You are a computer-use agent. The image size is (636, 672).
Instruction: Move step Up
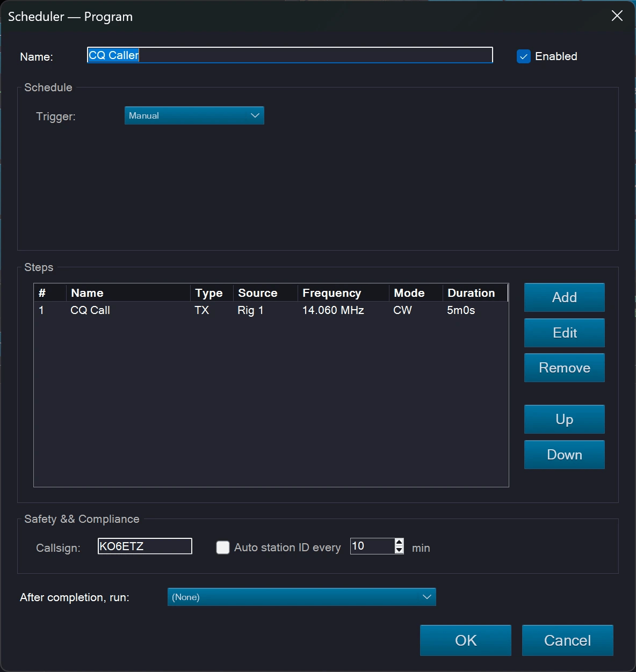tap(565, 419)
